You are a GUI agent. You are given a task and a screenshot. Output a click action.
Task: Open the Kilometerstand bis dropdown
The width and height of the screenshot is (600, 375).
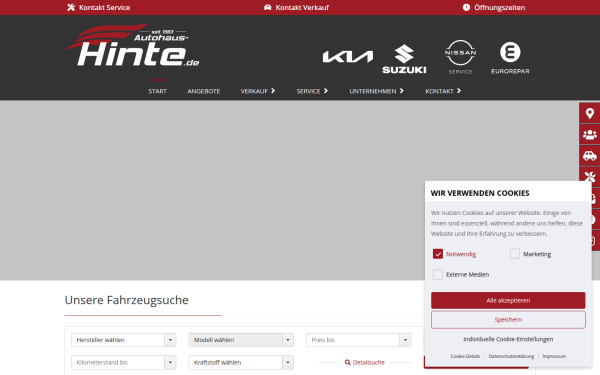(x=124, y=362)
